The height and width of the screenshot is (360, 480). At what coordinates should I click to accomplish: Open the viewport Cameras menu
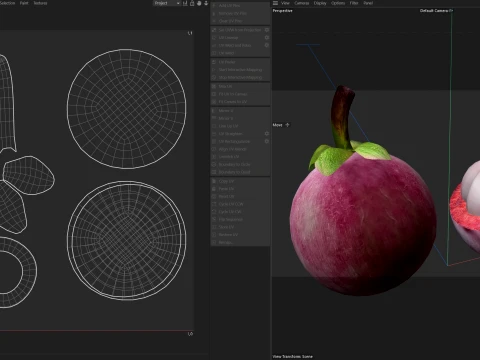[302, 3]
